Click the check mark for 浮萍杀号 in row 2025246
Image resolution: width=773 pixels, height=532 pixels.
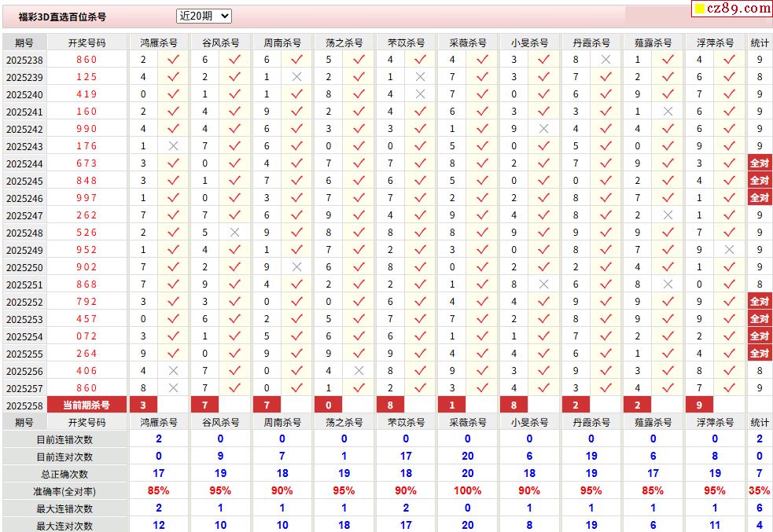click(x=730, y=198)
